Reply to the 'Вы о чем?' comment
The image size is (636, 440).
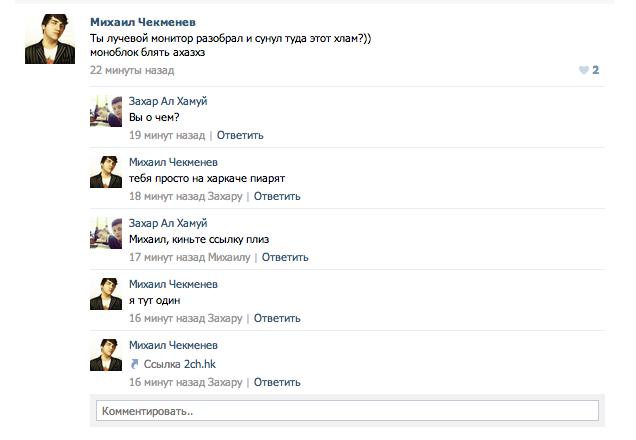pyautogui.click(x=240, y=135)
